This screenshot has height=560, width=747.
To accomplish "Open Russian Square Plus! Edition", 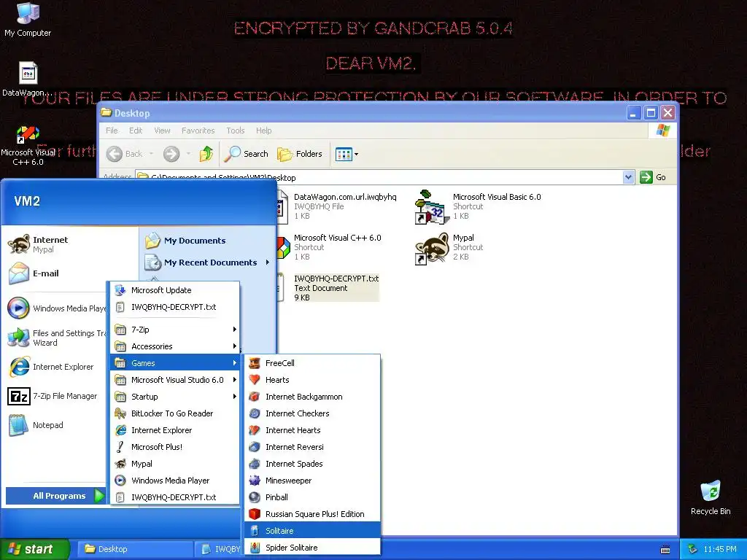I will pos(312,514).
